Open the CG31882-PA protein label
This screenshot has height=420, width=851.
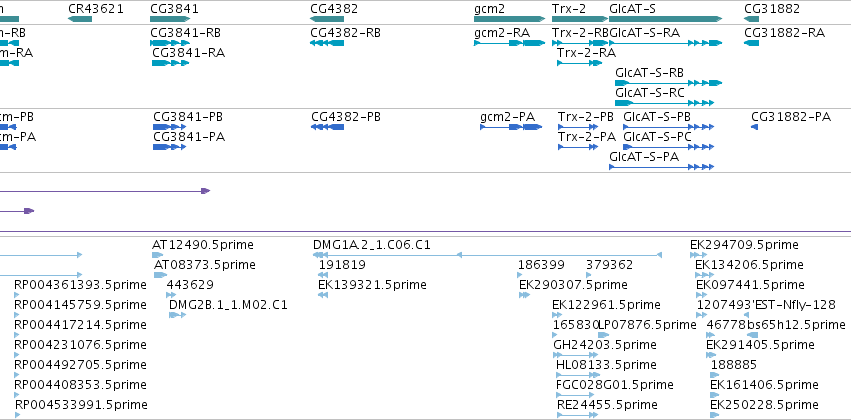(791, 117)
